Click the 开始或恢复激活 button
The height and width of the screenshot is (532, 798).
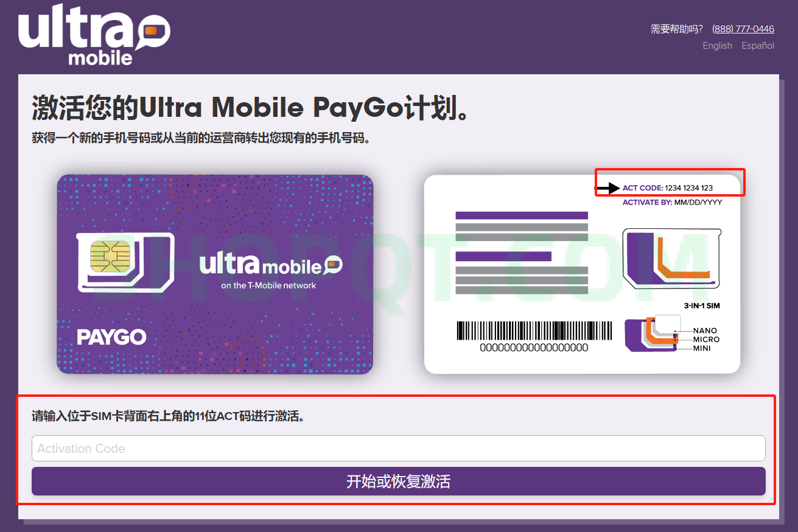[398, 481]
